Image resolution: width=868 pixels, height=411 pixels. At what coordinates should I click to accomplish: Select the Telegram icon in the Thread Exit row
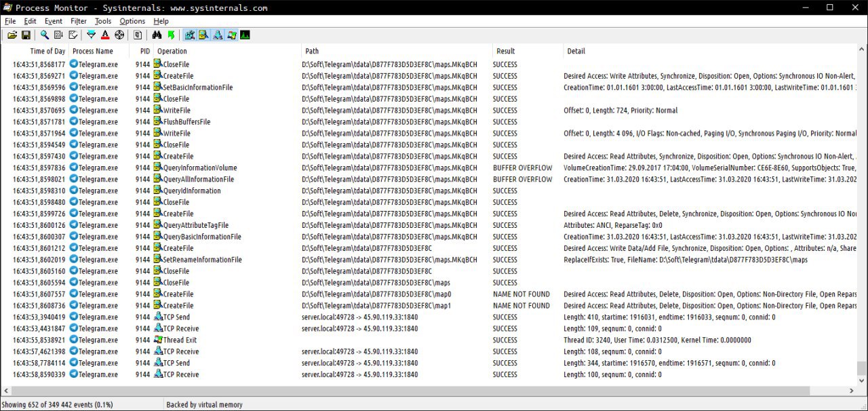[x=74, y=340]
